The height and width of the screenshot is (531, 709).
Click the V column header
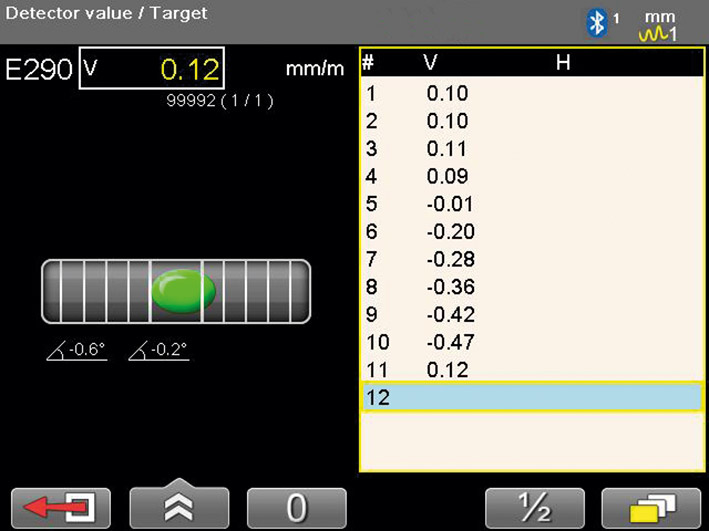click(431, 62)
